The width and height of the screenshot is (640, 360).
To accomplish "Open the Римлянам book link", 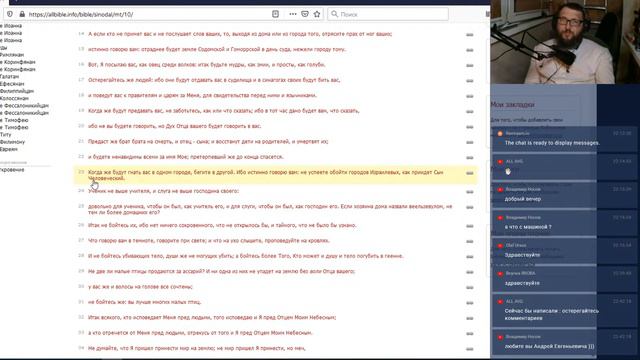I will [12, 55].
